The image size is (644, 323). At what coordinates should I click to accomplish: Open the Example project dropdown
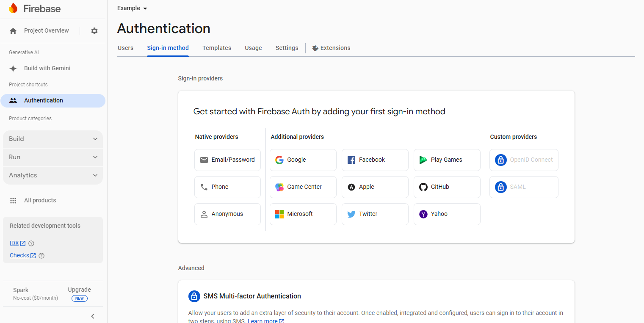132,8
